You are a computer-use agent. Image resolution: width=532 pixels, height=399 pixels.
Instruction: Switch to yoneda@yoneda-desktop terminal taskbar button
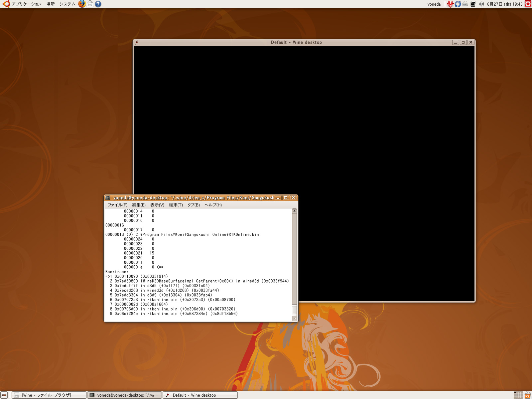[x=125, y=395]
